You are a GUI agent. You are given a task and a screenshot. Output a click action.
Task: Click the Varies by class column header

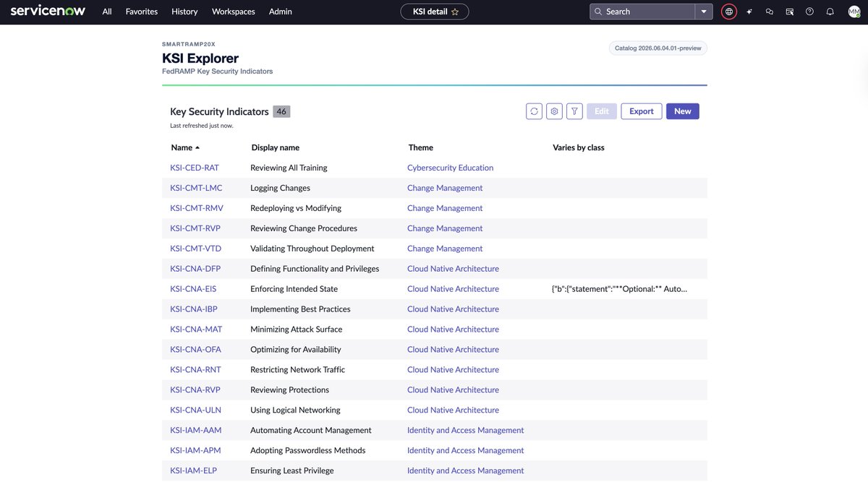[579, 147]
